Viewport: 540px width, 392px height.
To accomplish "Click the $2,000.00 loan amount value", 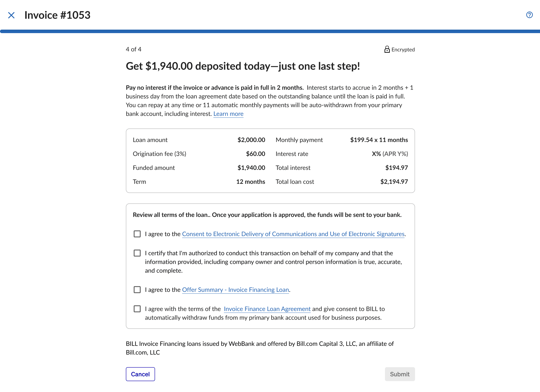I will (251, 140).
